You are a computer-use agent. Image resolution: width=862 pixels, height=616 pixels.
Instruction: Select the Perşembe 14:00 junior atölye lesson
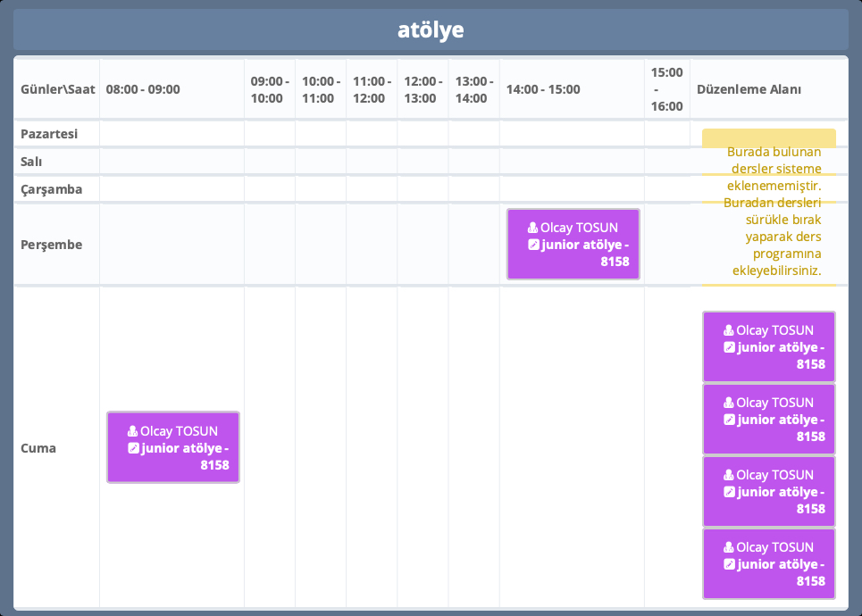[x=573, y=245]
